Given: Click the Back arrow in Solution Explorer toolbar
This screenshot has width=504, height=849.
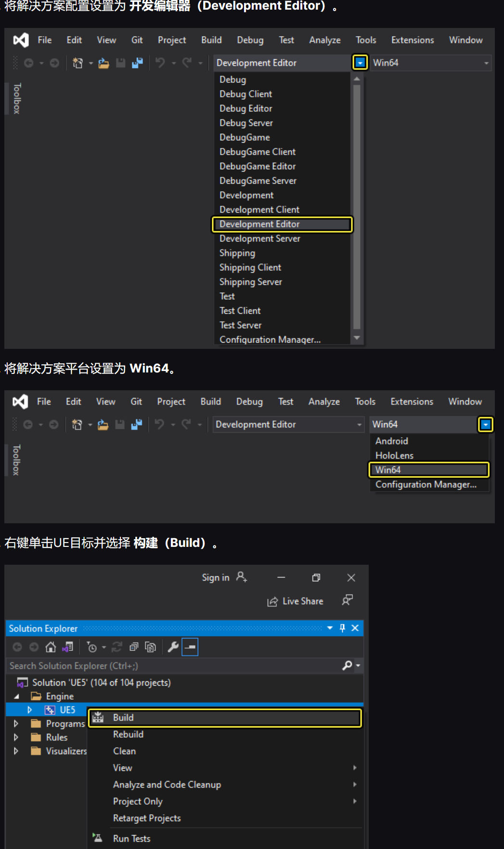Looking at the screenshot, I should [x=17, y=647].
